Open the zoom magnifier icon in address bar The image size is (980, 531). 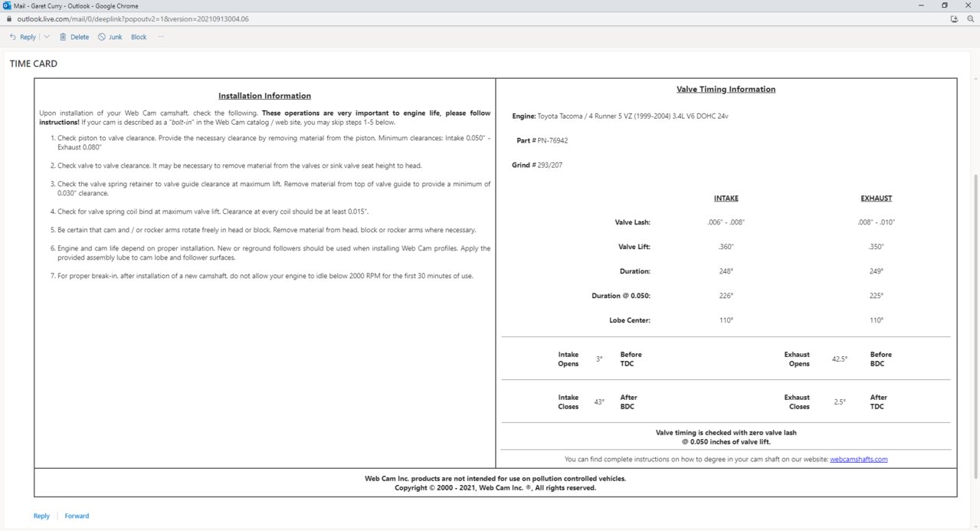(969, 18)
